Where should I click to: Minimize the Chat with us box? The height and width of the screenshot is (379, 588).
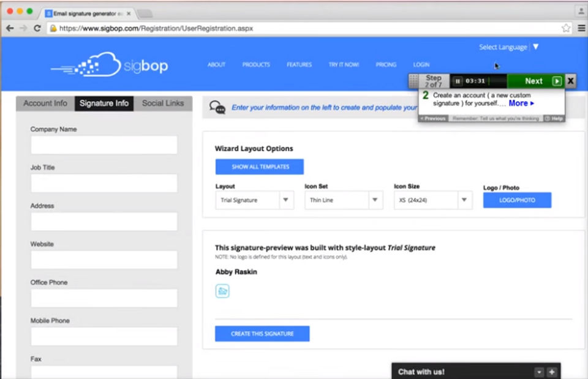[x=539, y=372]
